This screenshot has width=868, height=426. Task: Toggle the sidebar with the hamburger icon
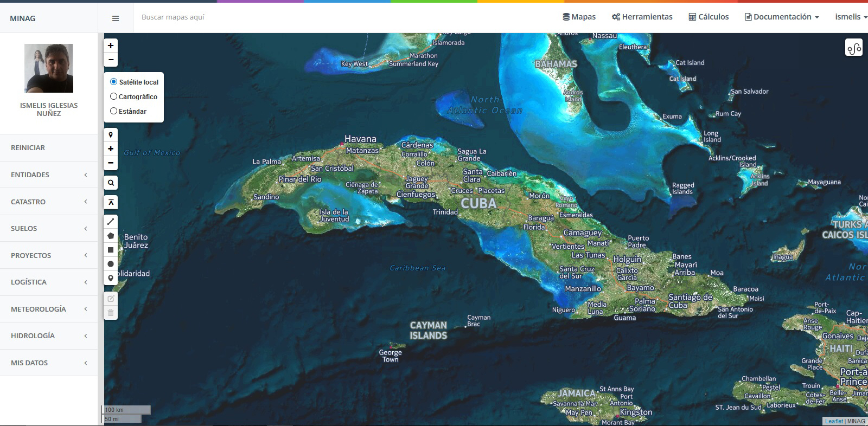[x=115, y=18]
